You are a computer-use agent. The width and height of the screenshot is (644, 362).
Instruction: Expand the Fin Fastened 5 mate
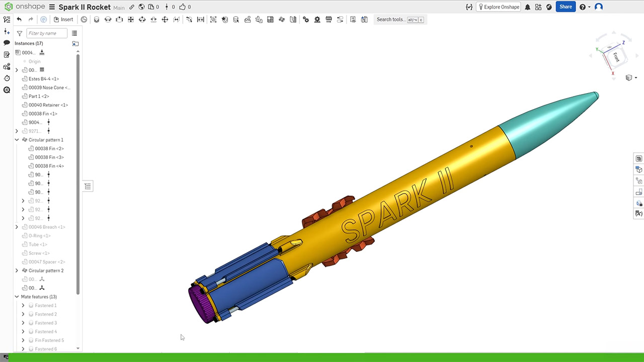(x=23, y=340)
